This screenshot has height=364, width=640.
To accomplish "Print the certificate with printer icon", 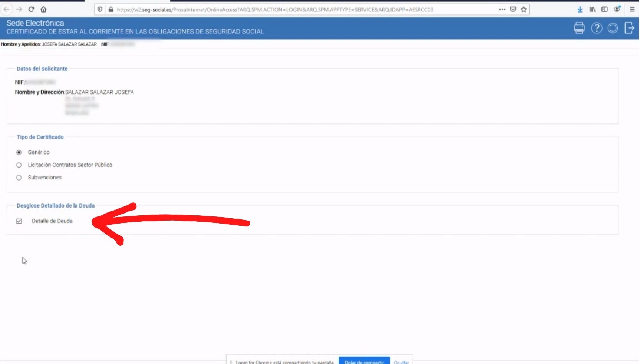I will click(x=579, y=28).
